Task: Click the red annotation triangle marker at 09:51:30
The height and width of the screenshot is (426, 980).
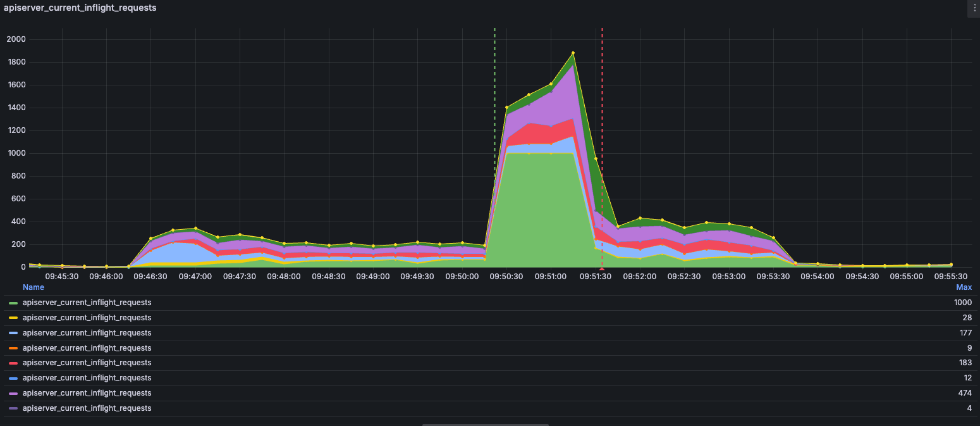Action: tap(602, 269)
